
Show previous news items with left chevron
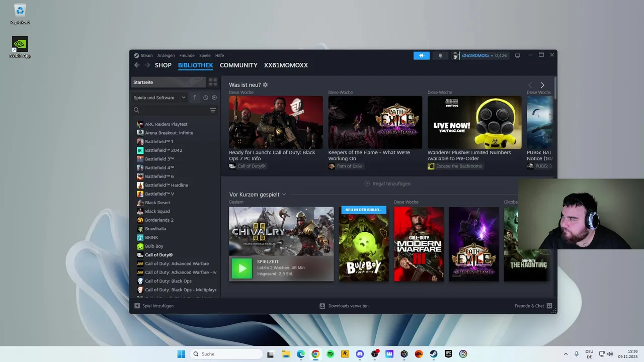530,85
